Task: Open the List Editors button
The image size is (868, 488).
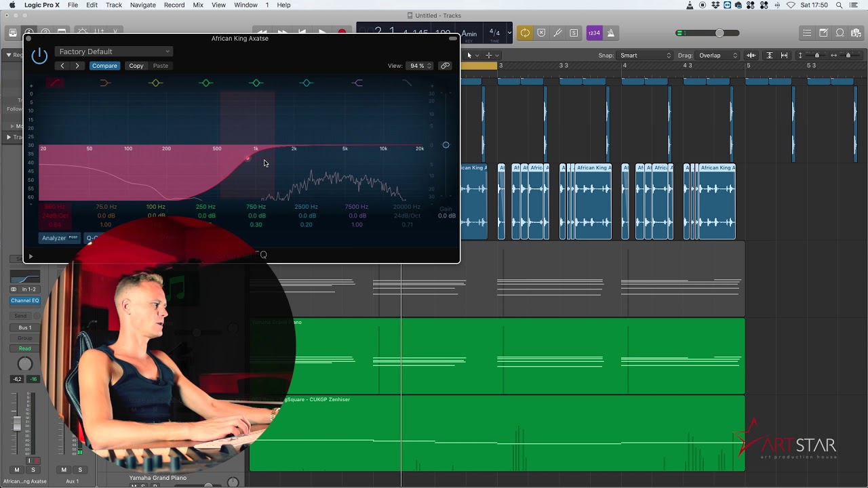Action: [807, 33]
